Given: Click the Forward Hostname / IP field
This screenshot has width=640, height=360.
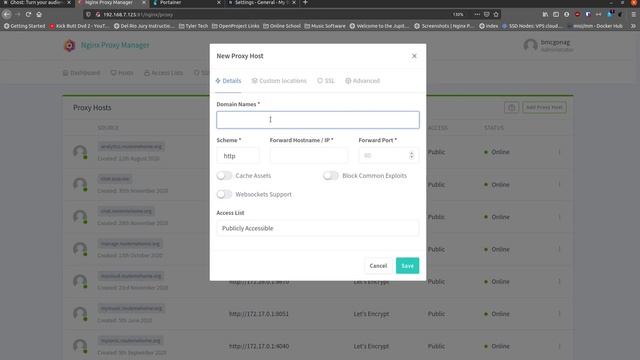Looking at the screenshot, I should click(x=309, y=156).
